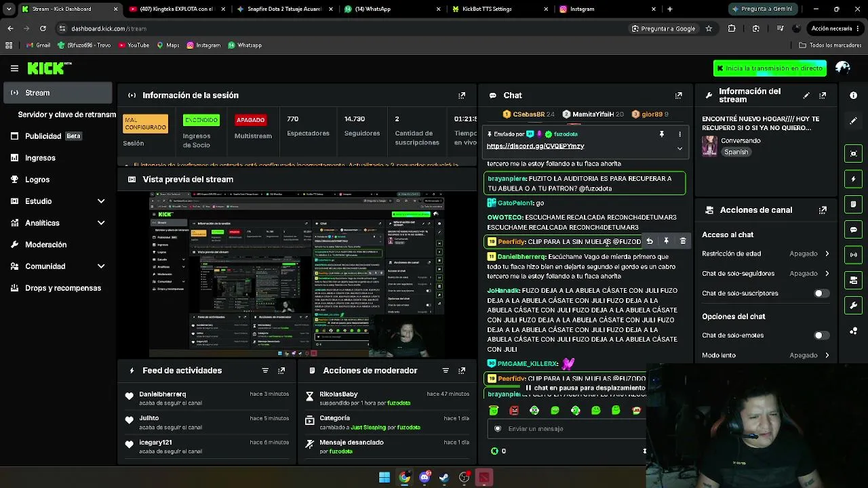Toggle the lightning bolt sidebar button
The width and height of the screenshot is (868, 488).
(x=854, y=179)
